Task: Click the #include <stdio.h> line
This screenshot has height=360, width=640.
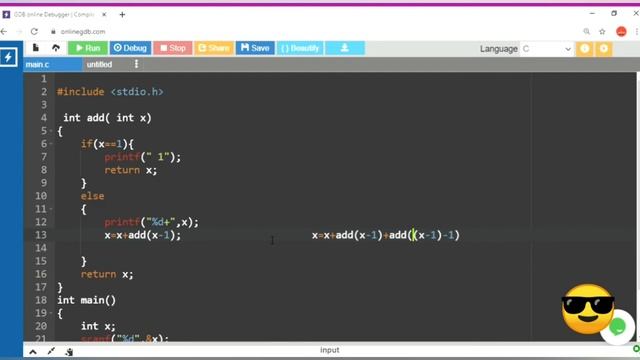Action: [x=110, y=92]
